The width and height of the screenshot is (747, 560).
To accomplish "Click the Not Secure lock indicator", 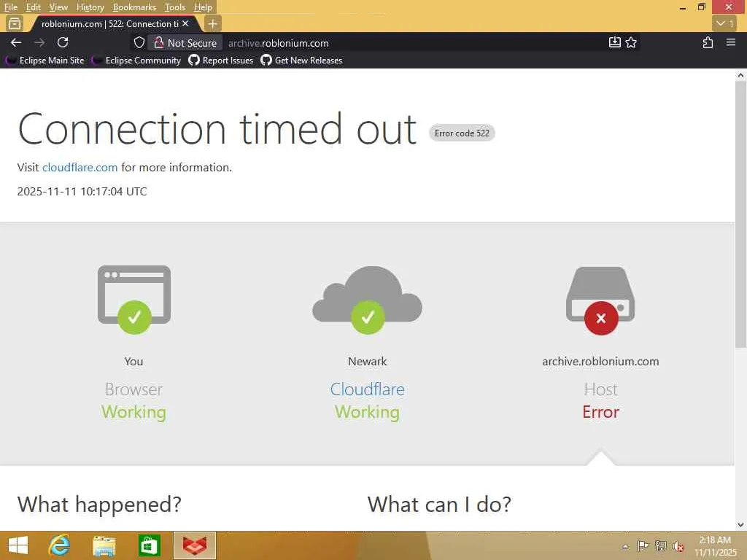I will [185, 43].
